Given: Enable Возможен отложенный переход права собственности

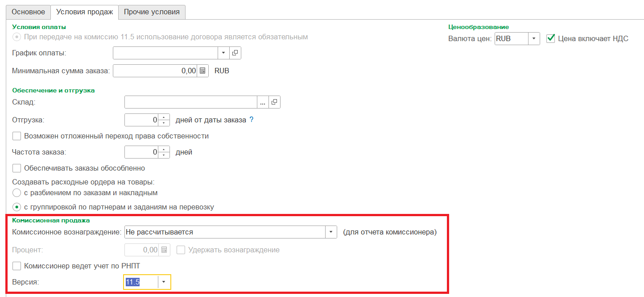Looking at the screenshot, I should pyautogui.click(x=17, y=136).
